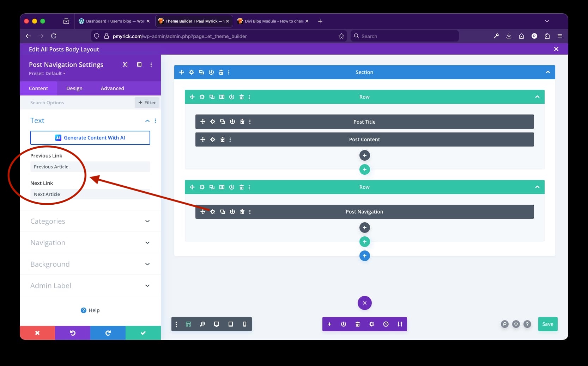Open editing history clock icon
This screenshot has width=588, height=366.
[386, 324]
